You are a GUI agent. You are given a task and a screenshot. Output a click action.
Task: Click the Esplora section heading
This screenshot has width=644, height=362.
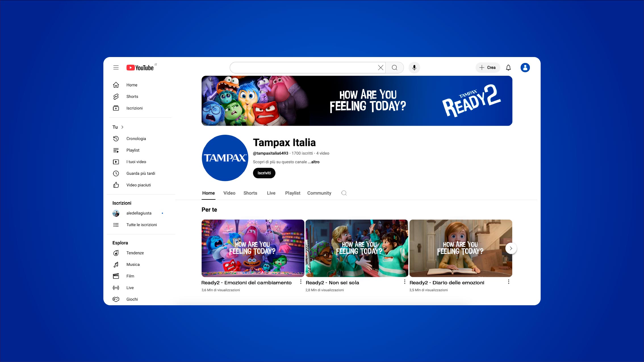(120, 243)
